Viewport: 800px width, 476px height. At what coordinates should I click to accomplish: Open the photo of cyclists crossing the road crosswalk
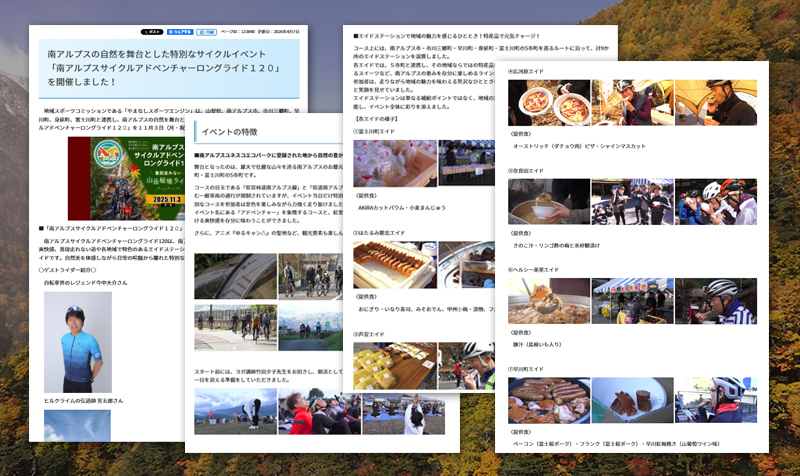point(235,328)
